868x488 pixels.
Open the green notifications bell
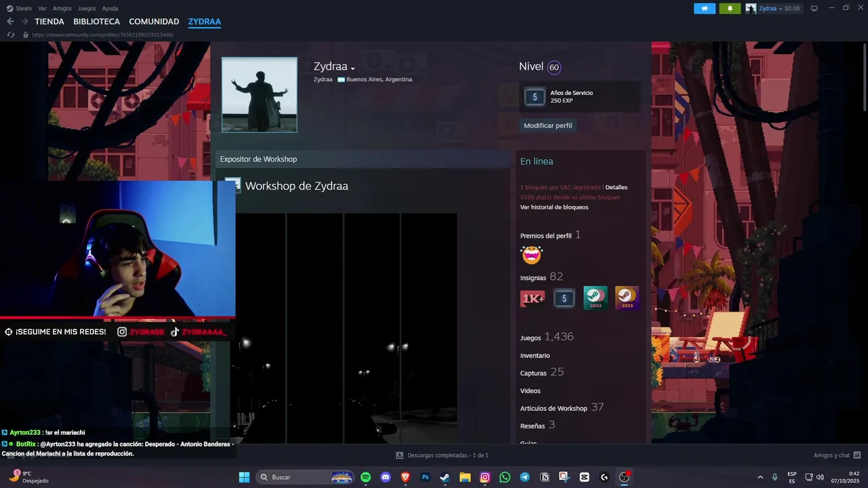click(730, 8)
